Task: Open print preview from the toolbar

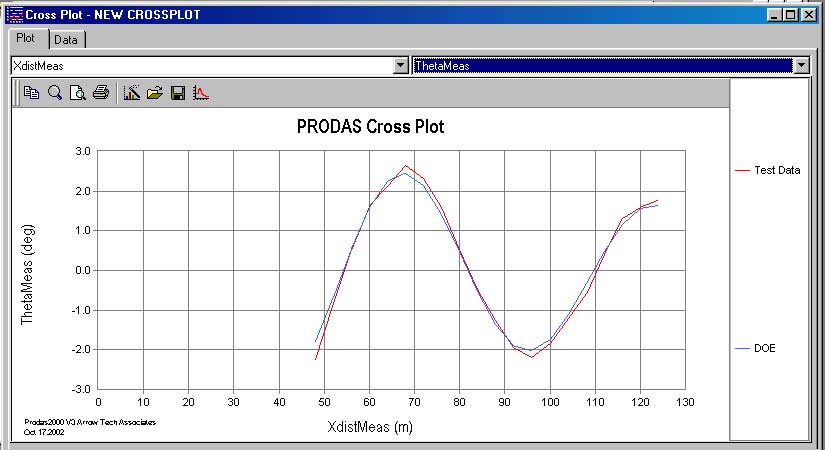Action: pos(77,93)
